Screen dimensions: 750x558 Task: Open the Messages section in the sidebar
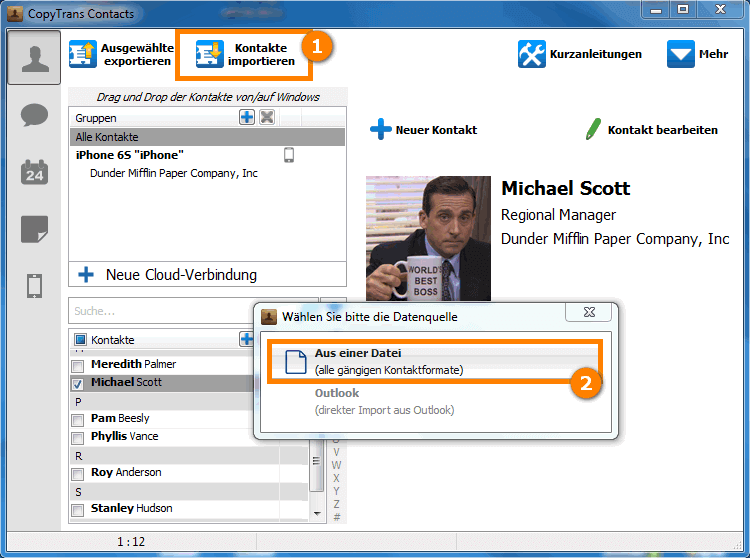(x=34, y=115)
